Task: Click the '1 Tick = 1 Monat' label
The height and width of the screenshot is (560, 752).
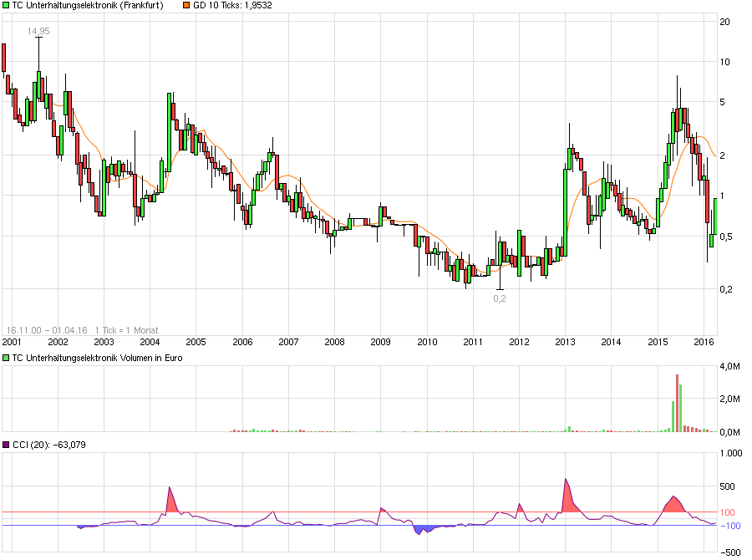Action: click(127, 330)
